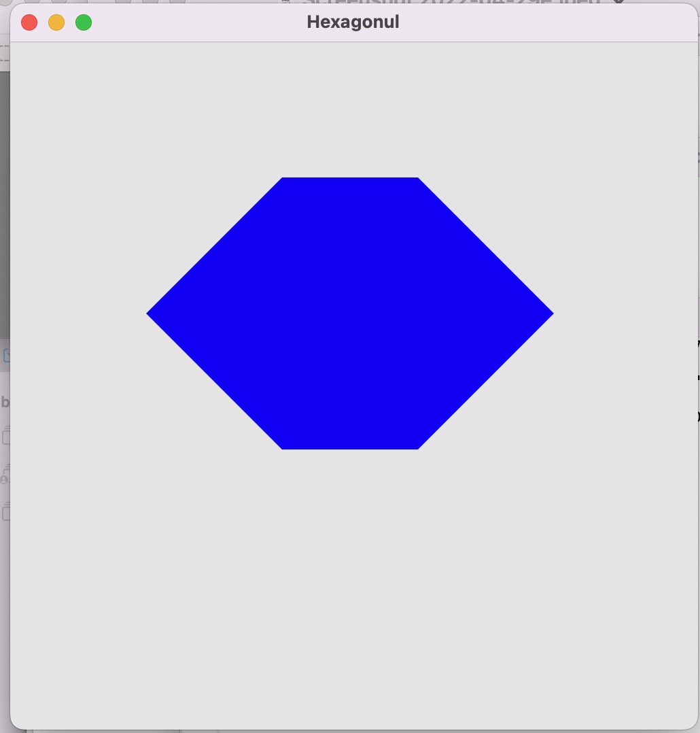Select the topmost folder icon behind the window
700x733 pixels.
click(x=5, y=435)
